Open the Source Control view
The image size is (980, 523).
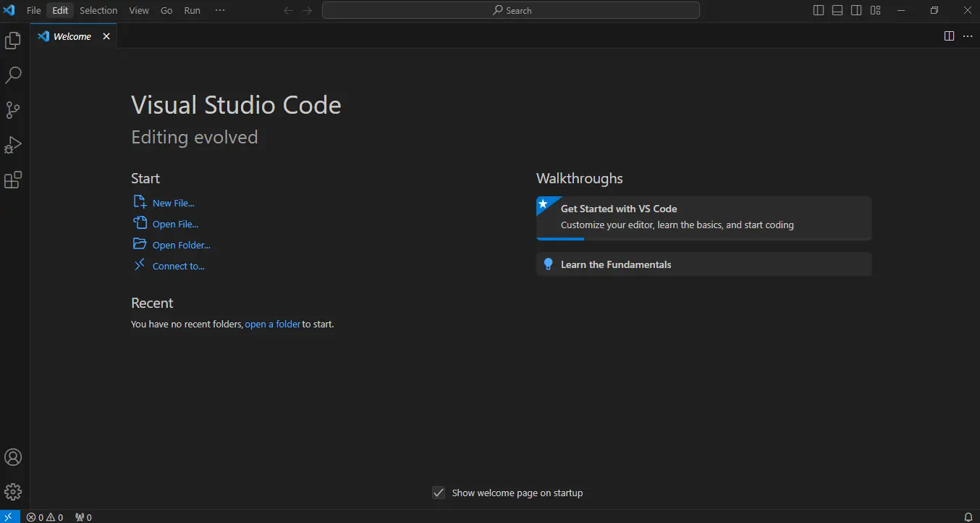[x=13, y=110]
